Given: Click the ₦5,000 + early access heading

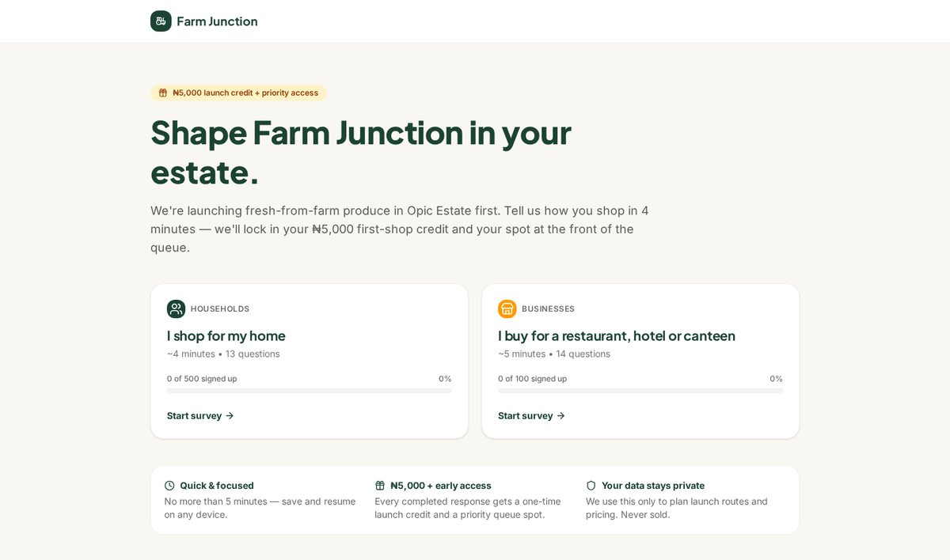Looking at the screenshot, I should (441, 486).
